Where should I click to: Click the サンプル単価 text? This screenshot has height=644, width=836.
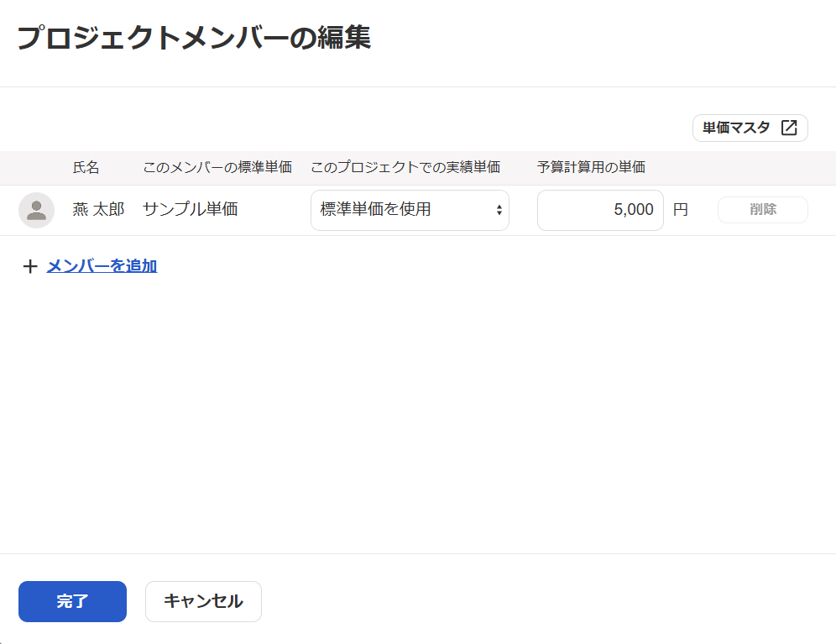click(x=191, y=209)
